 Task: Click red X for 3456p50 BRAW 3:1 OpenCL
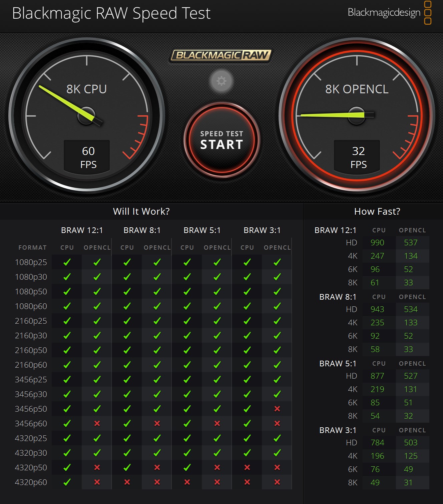point(277,409)
